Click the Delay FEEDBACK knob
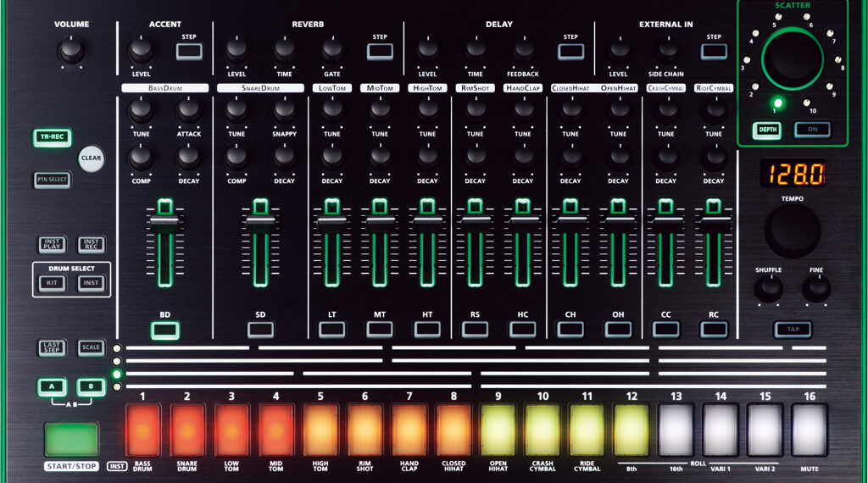 (523, 51)
